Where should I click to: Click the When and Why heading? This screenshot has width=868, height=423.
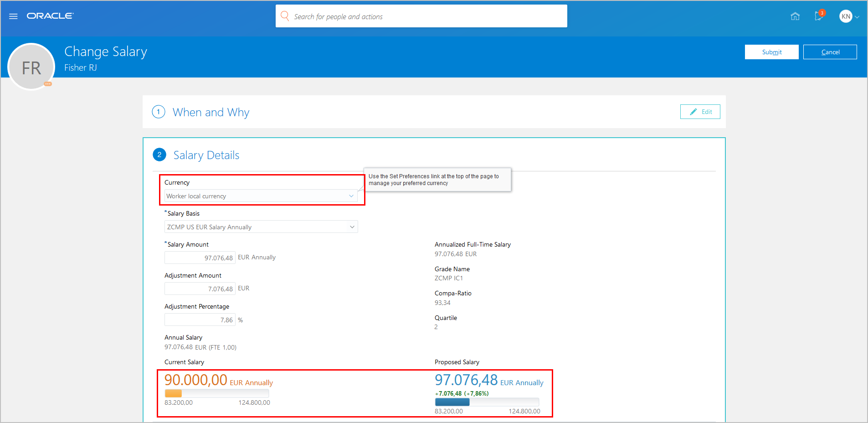click(x=211, y=112)
